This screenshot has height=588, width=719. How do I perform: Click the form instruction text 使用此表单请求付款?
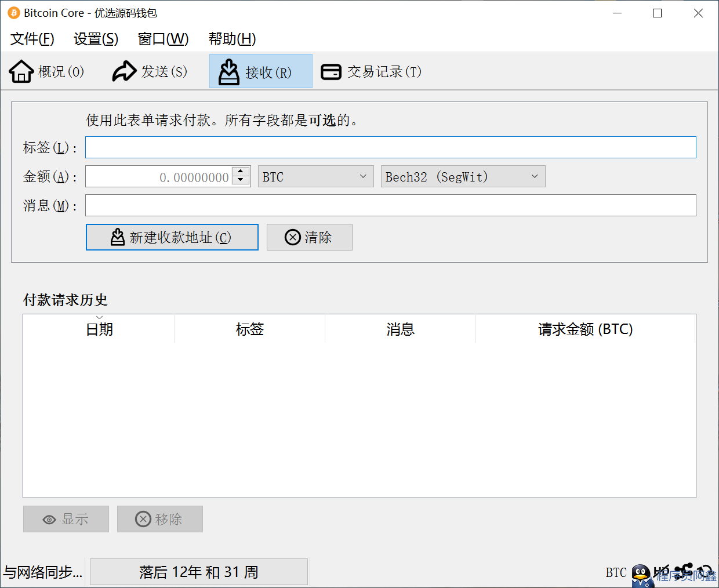[x=148, y=120]
